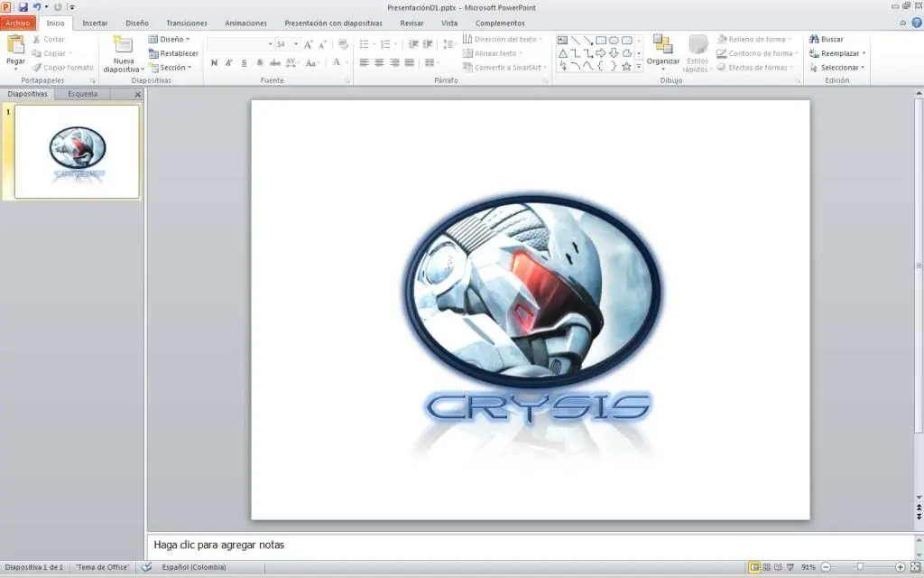
Task: Clear all text formatting
Action: (x=343, y=44)
